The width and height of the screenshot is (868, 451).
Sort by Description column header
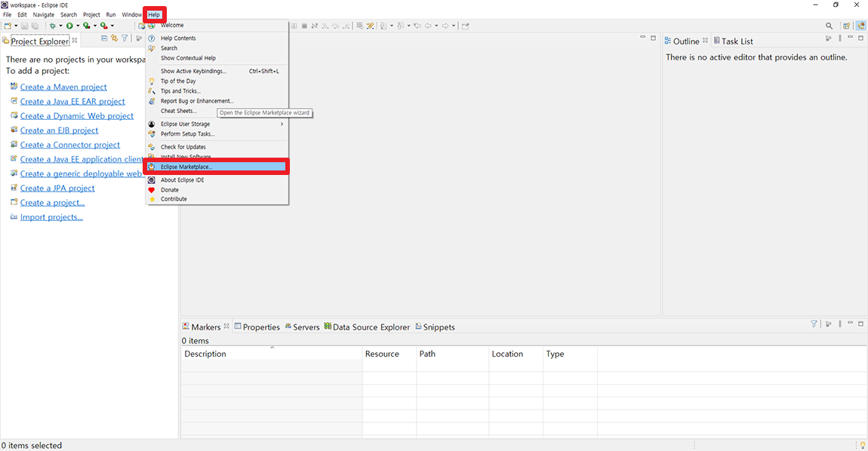271,354
